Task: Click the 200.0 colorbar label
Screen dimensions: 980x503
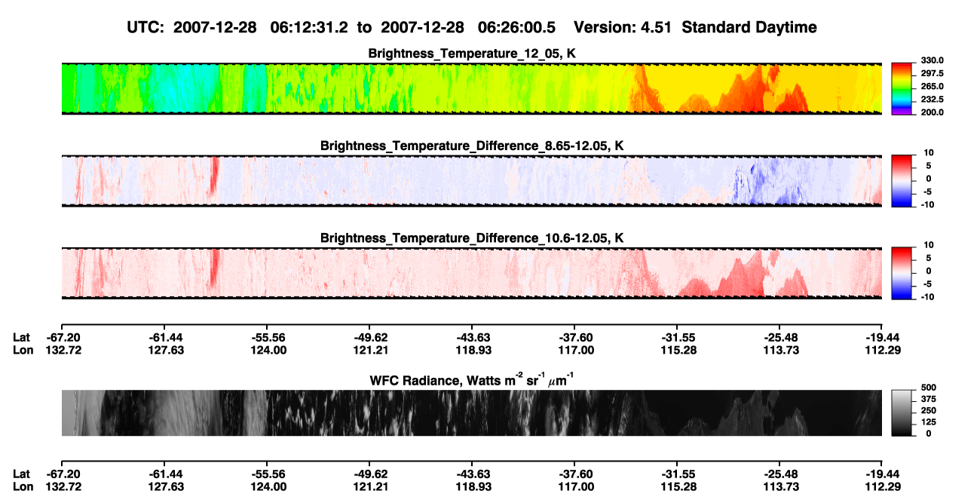Action: pos(933,112)
